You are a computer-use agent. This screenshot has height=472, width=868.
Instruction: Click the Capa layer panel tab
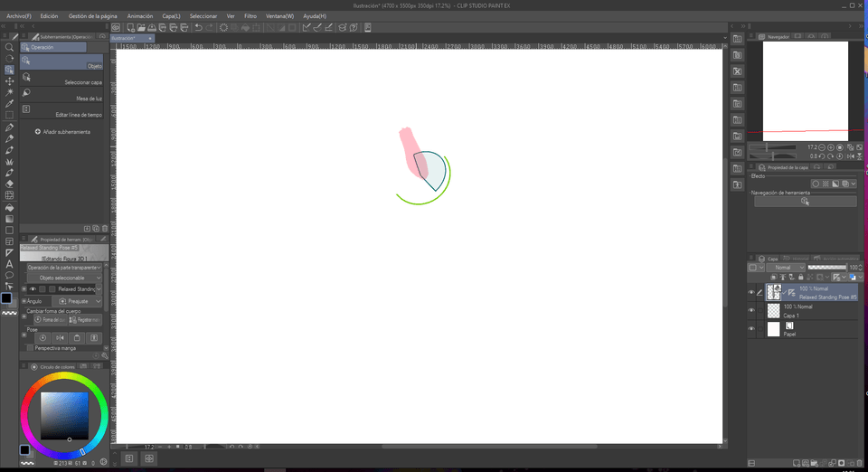coord(769,259)
